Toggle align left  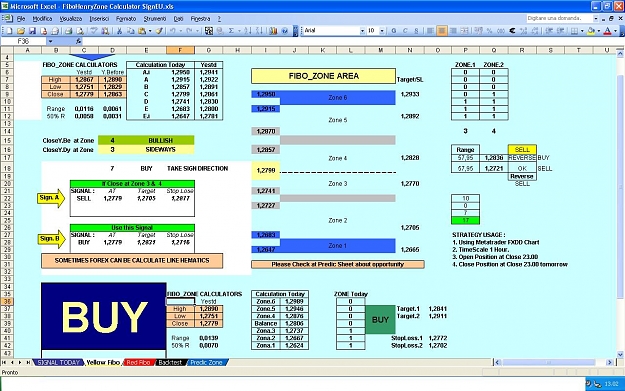click(430, 31)
